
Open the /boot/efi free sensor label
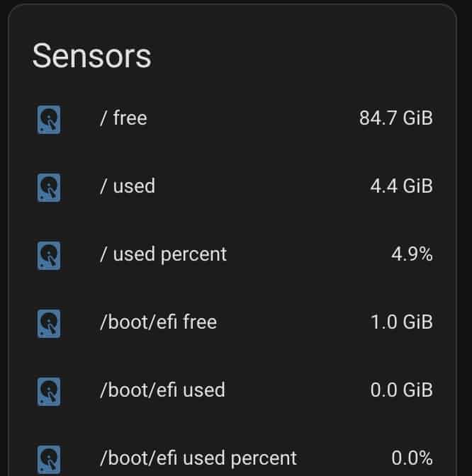click(158, 322)
